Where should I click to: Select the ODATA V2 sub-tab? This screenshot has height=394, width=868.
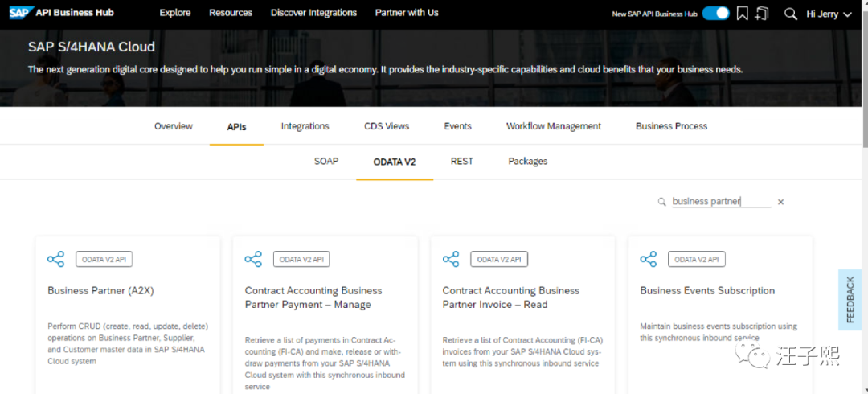point(395,162)
